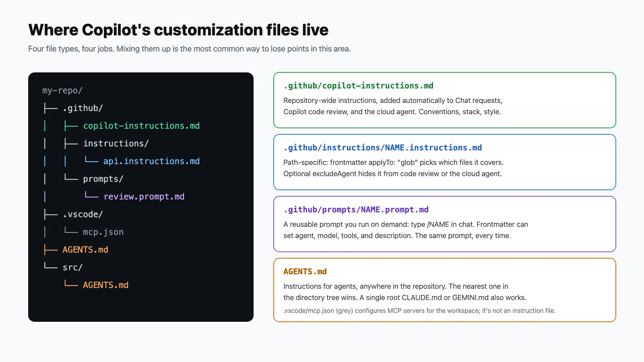Click line mentioning CLAUDE.md or GEMINI.md
644x362 pixels.
tap(405, 298)
